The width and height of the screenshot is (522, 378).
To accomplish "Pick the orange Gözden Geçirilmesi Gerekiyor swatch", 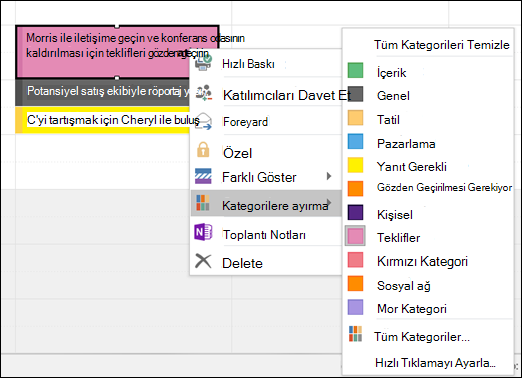I will 355,188.
